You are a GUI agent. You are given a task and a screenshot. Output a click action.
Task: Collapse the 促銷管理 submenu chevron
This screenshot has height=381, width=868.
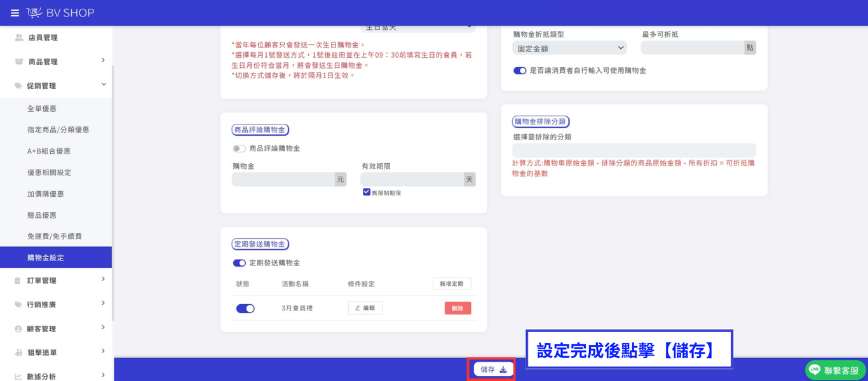tap(104, 84)
